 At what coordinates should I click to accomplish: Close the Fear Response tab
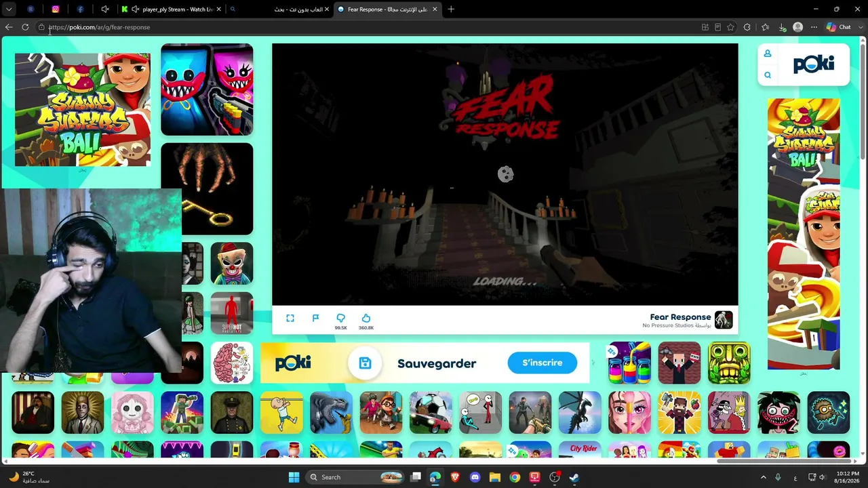pyautogui.click(x=435, y=9)
